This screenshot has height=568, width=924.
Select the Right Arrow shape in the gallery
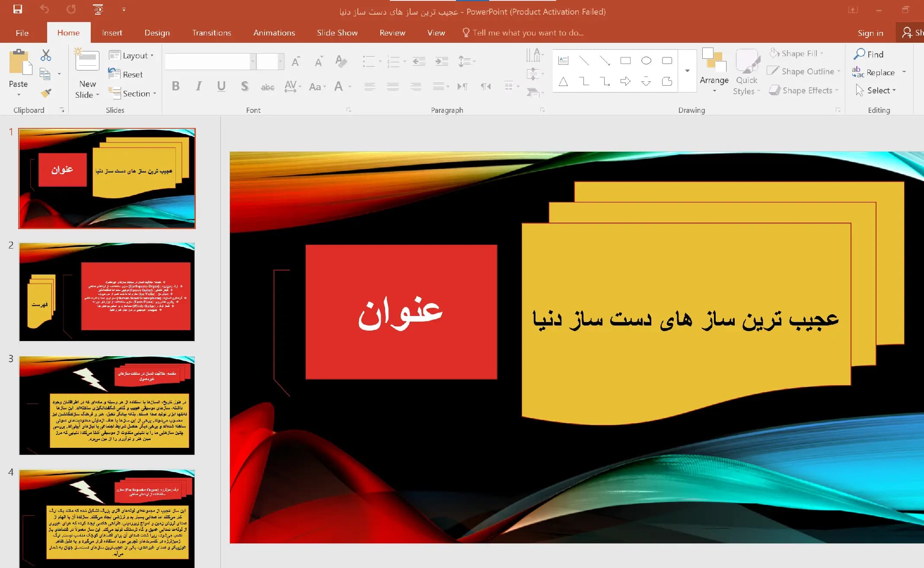[x=625, y=81]
